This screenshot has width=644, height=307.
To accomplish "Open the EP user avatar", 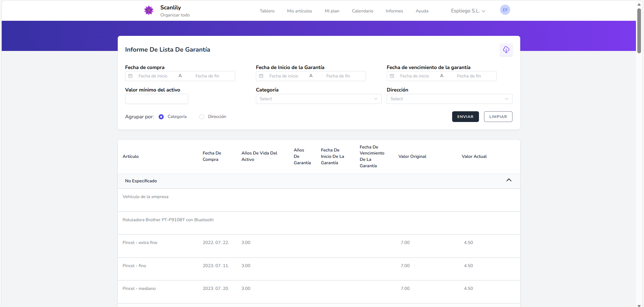I will [x=505, y=10].
